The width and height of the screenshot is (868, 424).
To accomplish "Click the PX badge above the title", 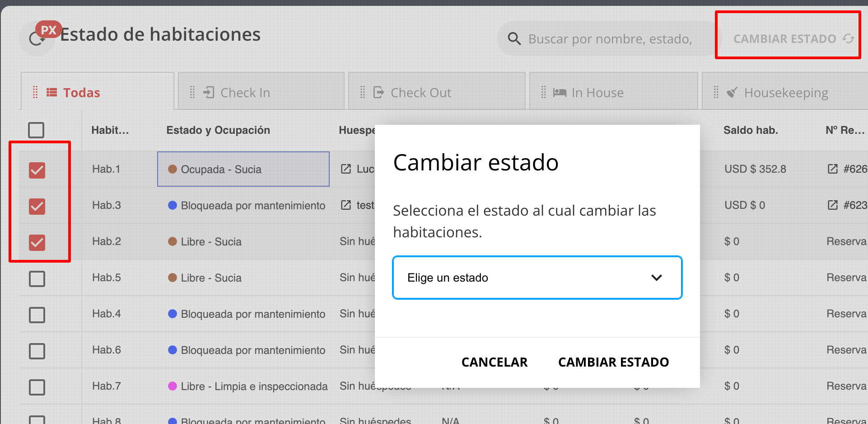I will pyautogui.click(x=50, y=29).
